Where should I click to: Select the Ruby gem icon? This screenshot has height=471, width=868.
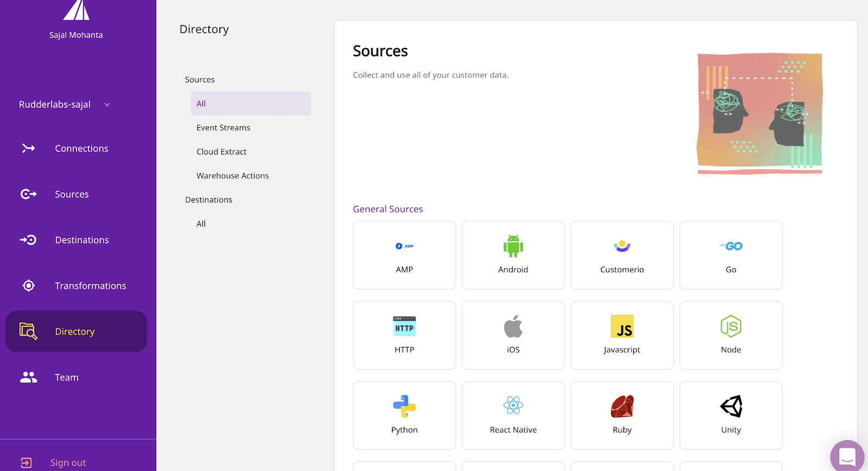click(x=622, y=407)
